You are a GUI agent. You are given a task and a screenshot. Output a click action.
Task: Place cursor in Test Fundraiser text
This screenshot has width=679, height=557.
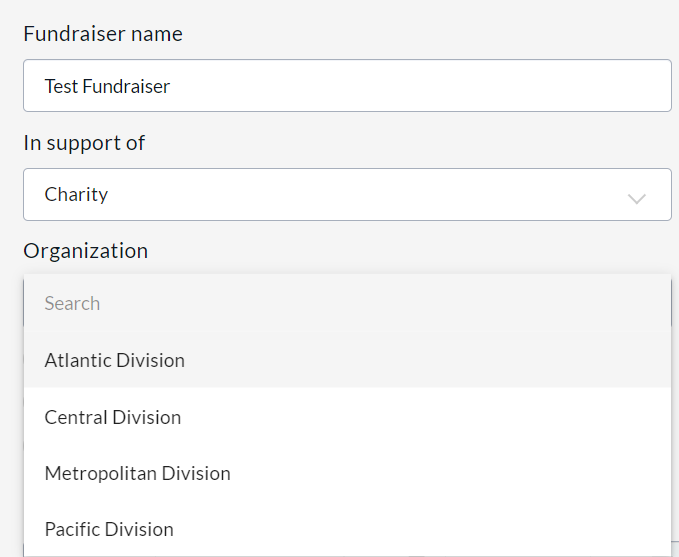click(107, 86)
